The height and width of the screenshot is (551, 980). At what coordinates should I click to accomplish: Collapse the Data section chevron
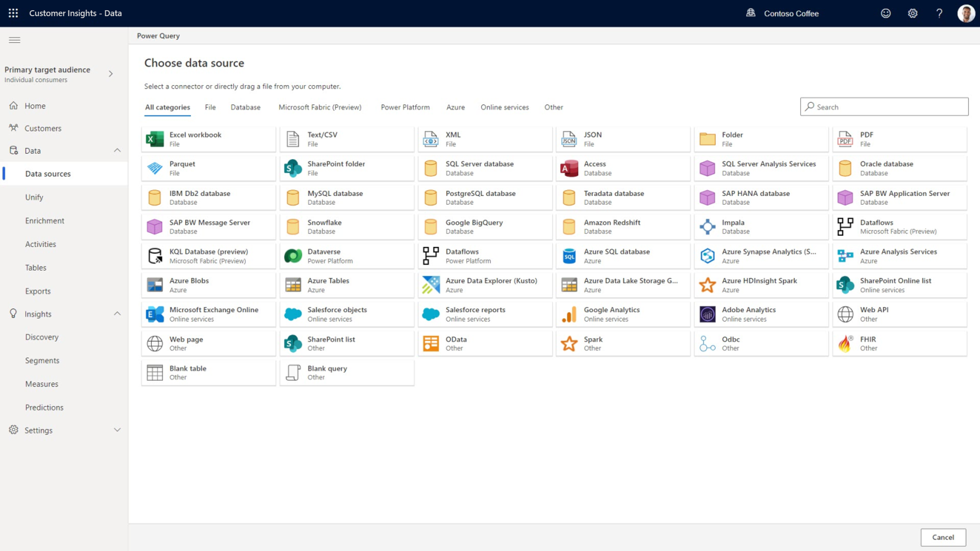(117, 150)
